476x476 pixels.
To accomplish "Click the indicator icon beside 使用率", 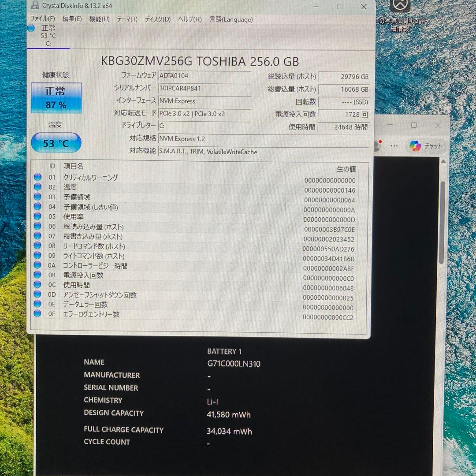I will click(x=37, y=216).
